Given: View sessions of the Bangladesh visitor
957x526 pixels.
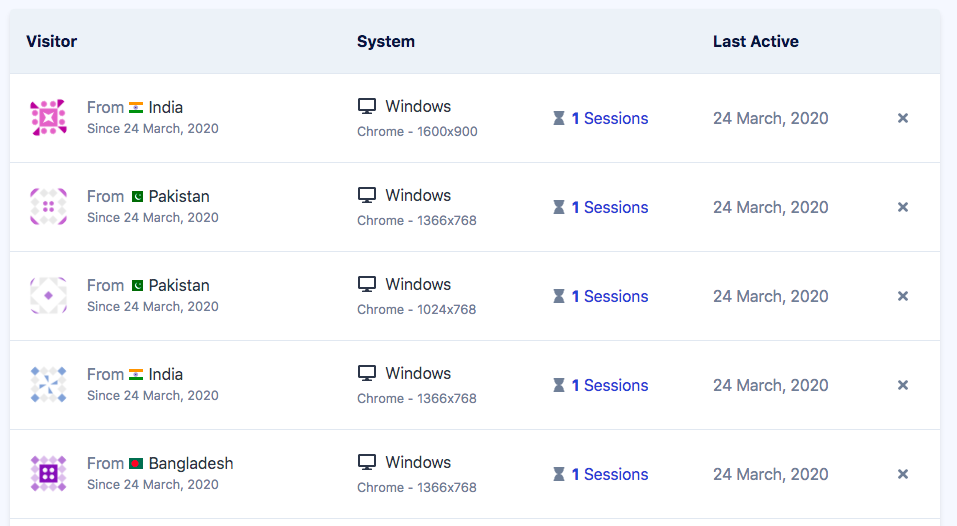Looking at the screenshot, I should pyautogui.click(x=609, y=474).
